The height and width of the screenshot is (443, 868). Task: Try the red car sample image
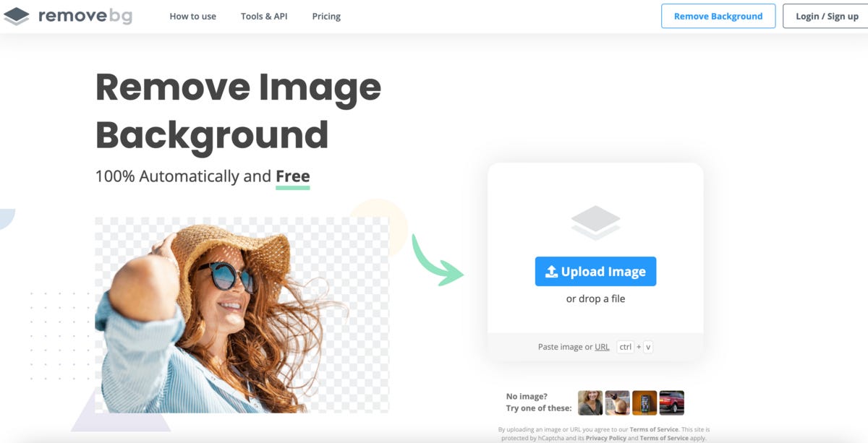(x=672, y=403)
